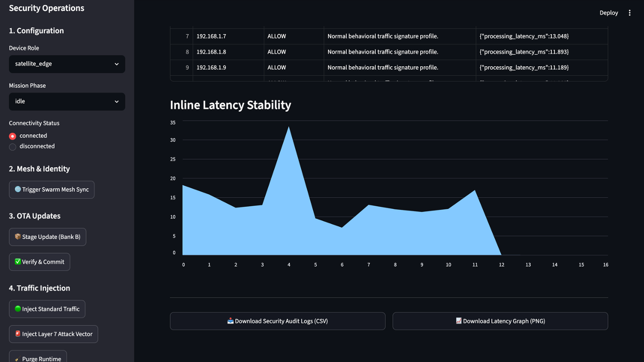The height and width of the screenshot is (362, 644).
Task: Click the 2. Mesh & Identity heading
Action: 39,169
